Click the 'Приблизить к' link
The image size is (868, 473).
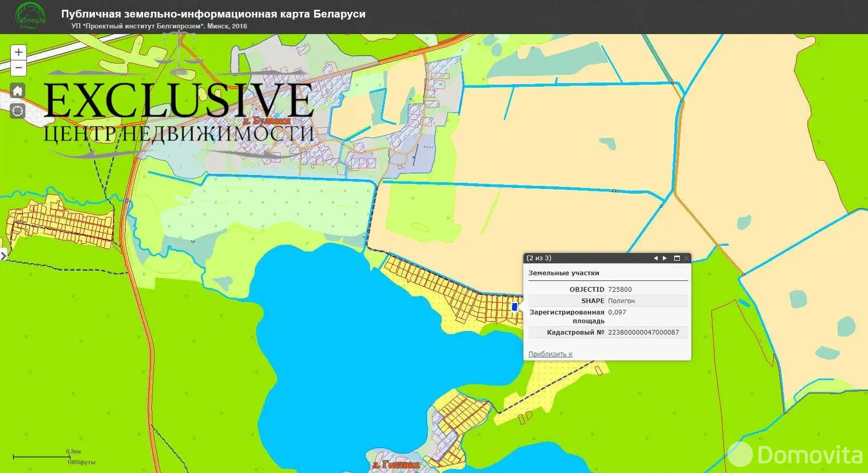[550, 354]
